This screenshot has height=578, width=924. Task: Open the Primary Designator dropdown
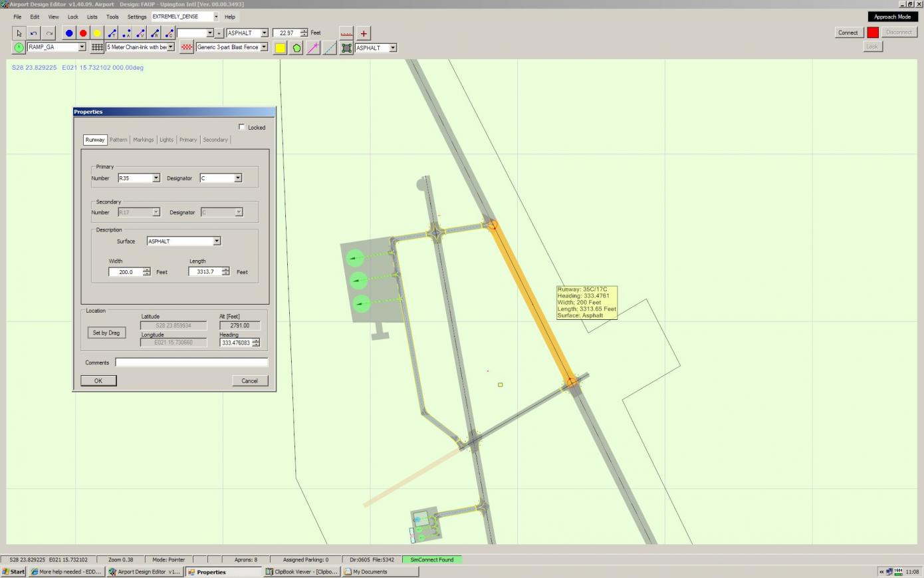point(238,178)
